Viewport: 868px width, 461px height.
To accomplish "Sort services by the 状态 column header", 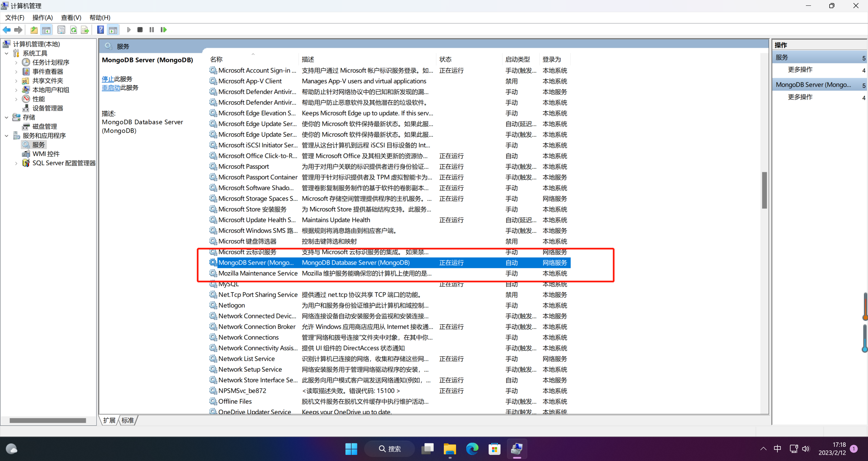I will click(x=445, y=59).
